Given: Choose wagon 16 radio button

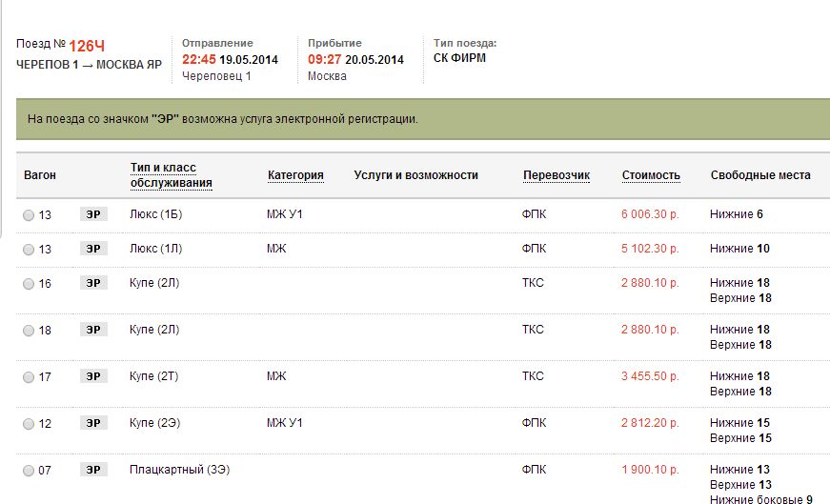Looking at the screenshot, I should [29, 284].
